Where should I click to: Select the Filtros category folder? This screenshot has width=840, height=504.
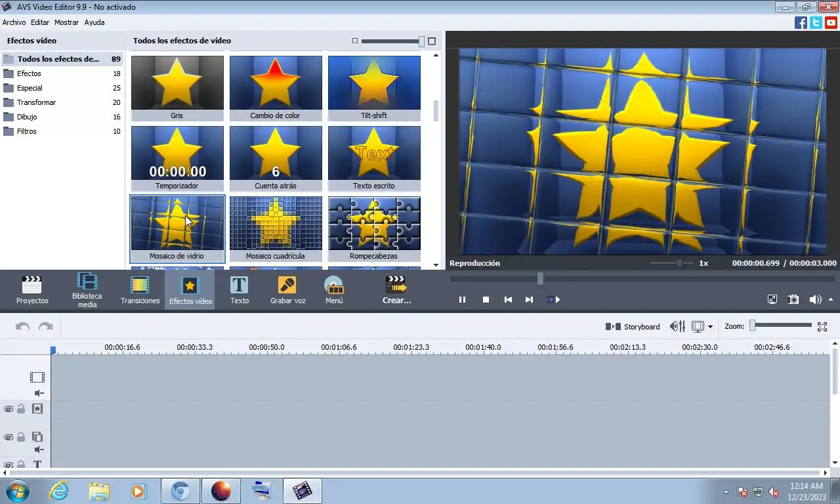62,131
